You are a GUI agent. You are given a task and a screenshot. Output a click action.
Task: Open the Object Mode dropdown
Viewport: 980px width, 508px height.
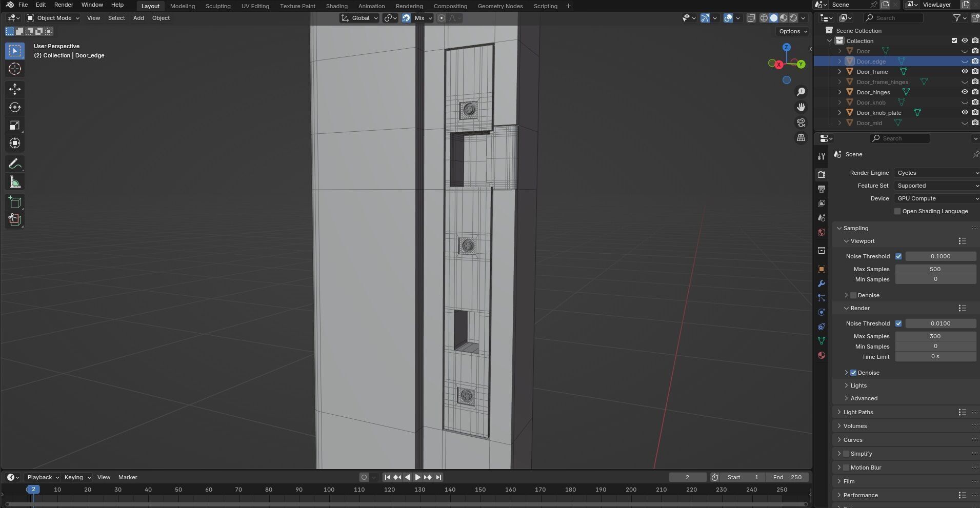point(53,18)
